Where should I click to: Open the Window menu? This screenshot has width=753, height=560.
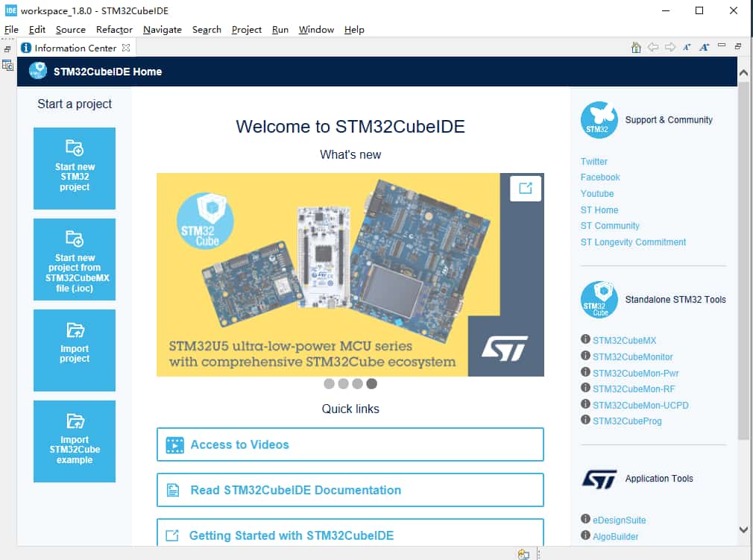tap(316, 30)
